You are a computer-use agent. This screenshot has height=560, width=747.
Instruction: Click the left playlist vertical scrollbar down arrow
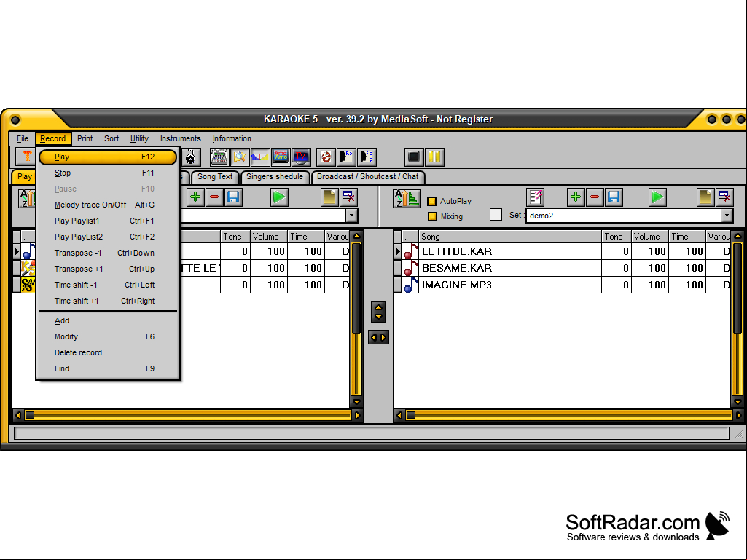tap(356, 403)
